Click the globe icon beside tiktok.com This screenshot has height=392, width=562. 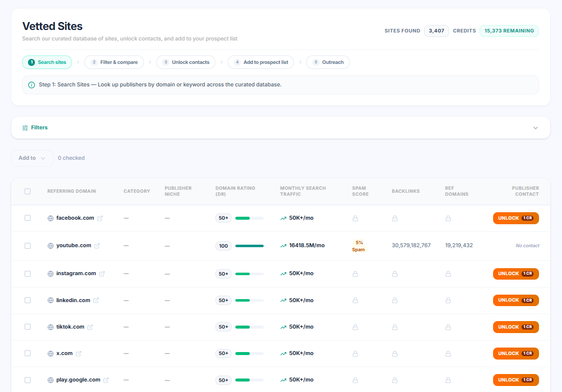[50, 327]
